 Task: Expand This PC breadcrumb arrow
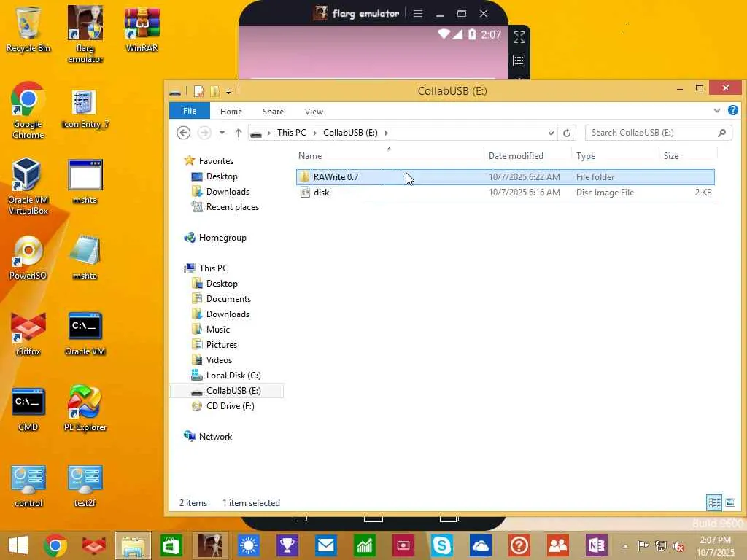315,133
